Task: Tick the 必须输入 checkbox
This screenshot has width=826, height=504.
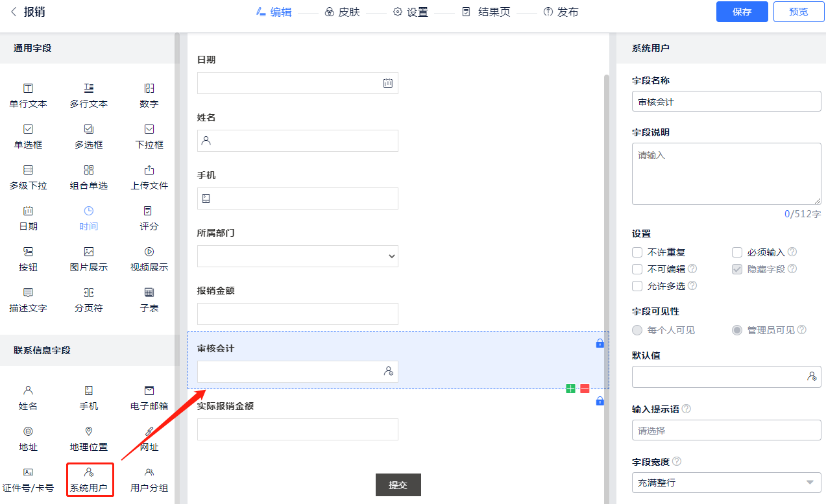Action: (x=737, y=252)
